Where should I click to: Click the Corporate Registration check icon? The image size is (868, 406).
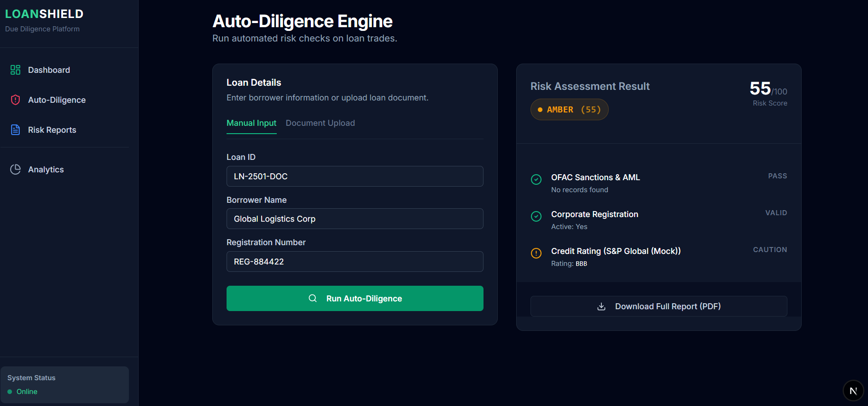(x=536, y=217)
